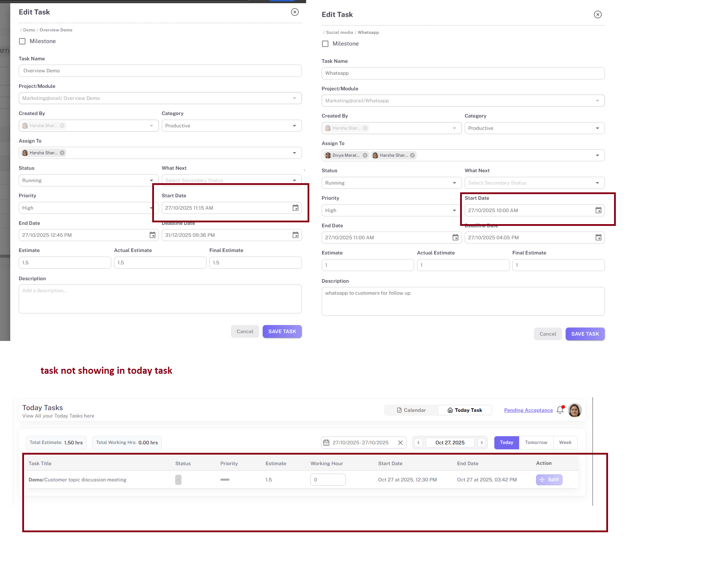Open the Pending Acceptance link
This screenshot has height=588, width=726.
528,410
